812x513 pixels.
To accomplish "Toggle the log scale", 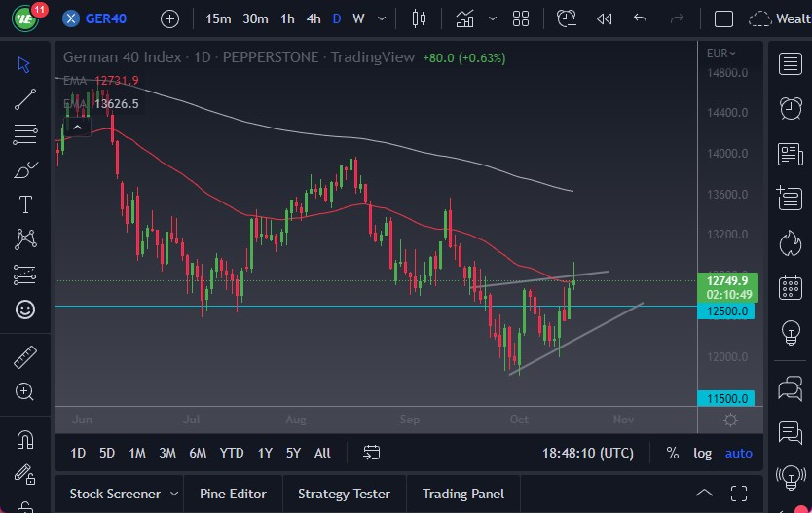I will [x=702, y=453].
